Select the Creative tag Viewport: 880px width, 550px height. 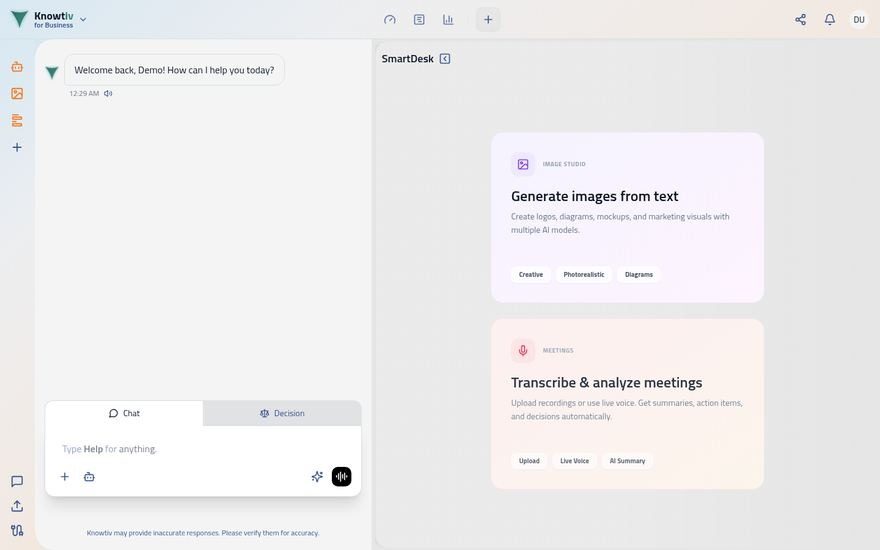pyautogui.click(x=531, y=274)
